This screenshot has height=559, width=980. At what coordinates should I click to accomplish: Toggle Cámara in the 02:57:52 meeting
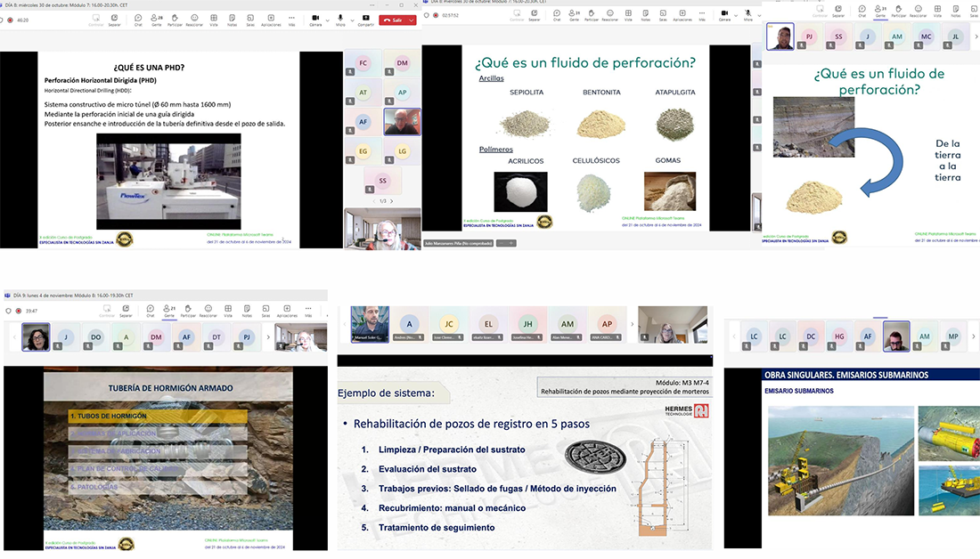[x=724, y=15]
